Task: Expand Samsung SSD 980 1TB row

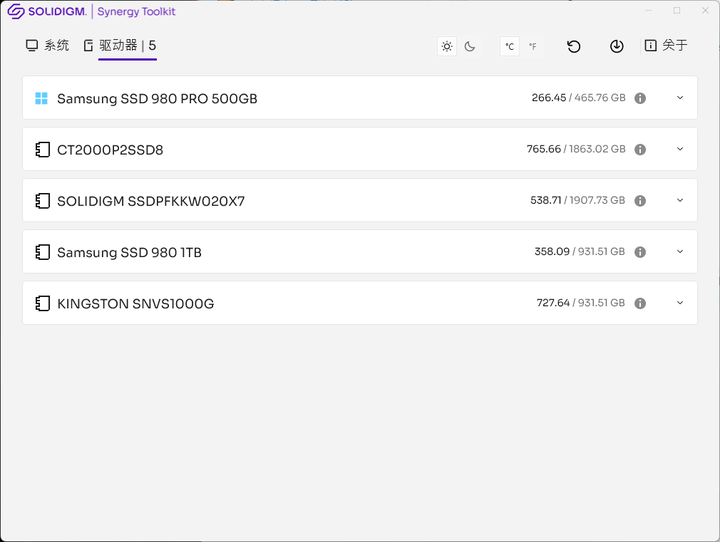Action: (680, 252)
